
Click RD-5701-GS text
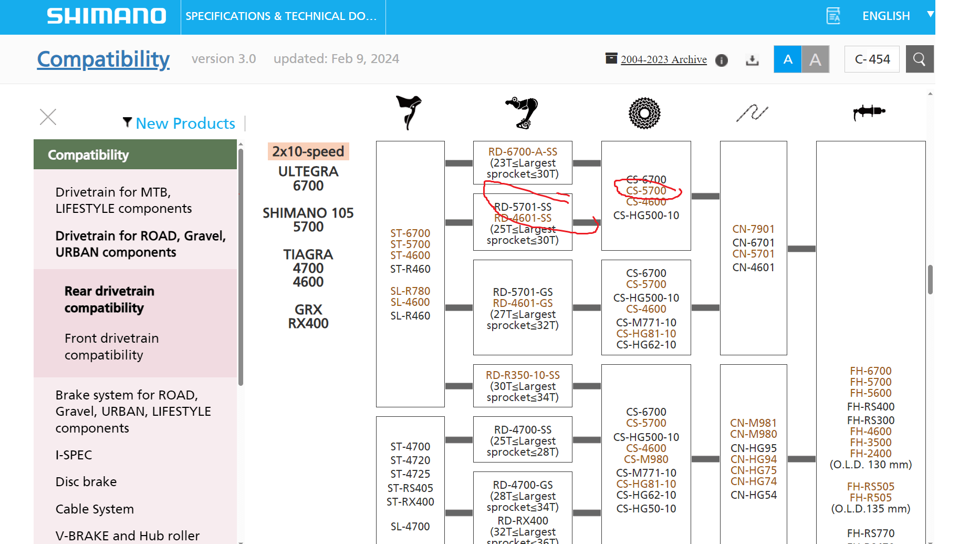click(x=523, y=292)
